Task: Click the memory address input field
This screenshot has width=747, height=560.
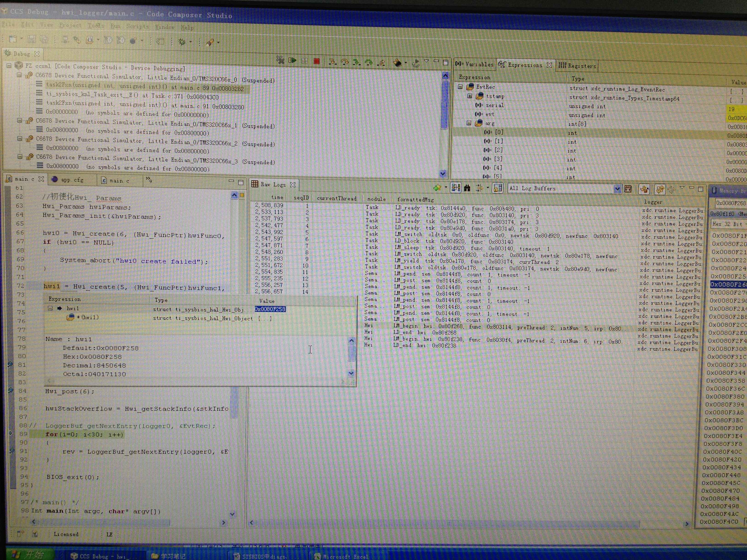Action: [x=730, y=203]
